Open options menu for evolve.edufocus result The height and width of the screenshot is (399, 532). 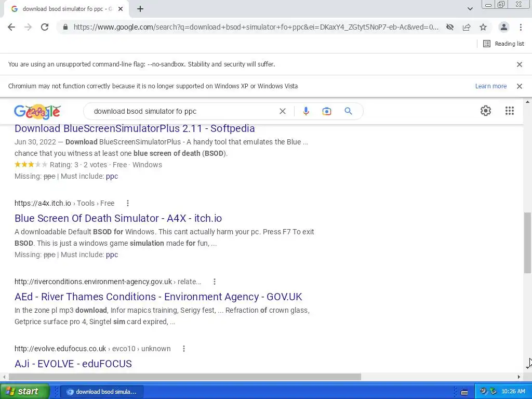tap(184, 349)
